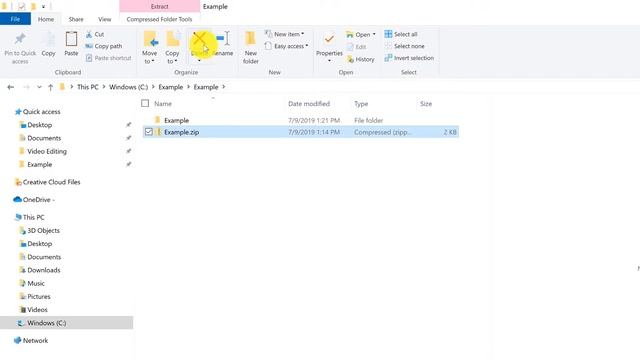Go up one folder level
Image resolution: width=640 pixels, height=360 pixels.
pyautogui.click(x=51, y=87)
